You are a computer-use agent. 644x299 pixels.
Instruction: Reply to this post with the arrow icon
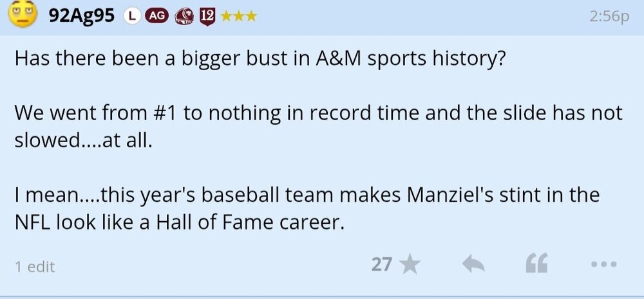coord(473,264)
